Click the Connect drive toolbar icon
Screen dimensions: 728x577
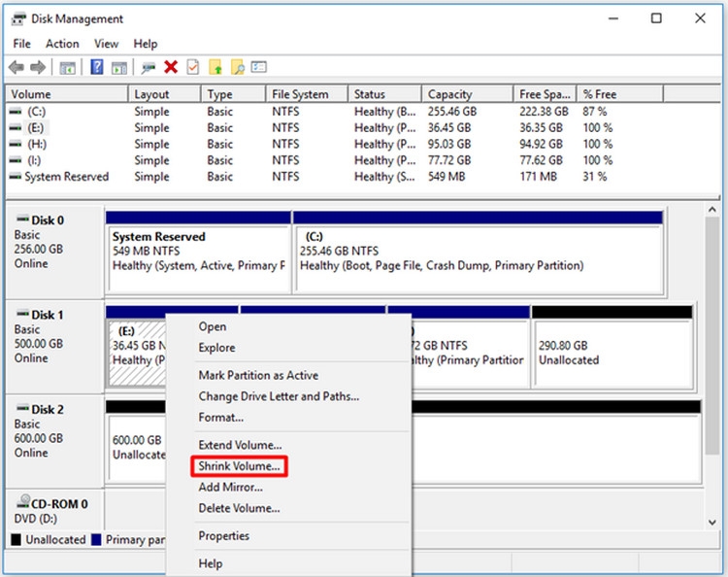click(149, 68)
